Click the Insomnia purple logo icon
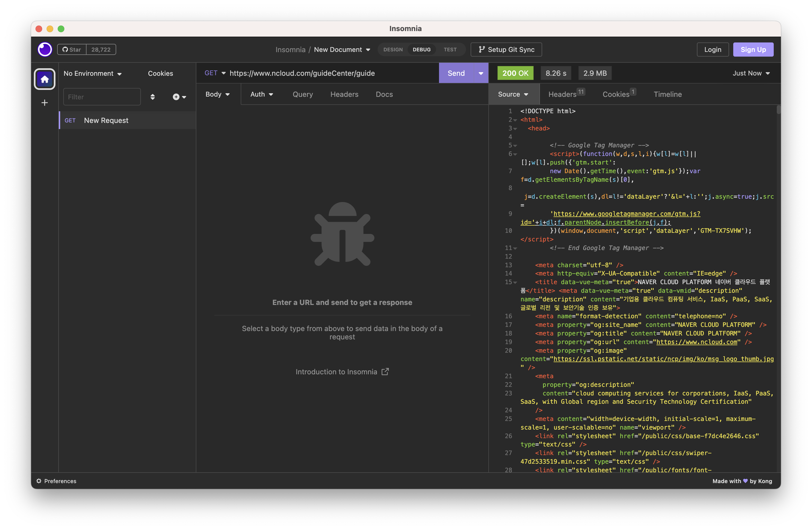 coord(45,49)
